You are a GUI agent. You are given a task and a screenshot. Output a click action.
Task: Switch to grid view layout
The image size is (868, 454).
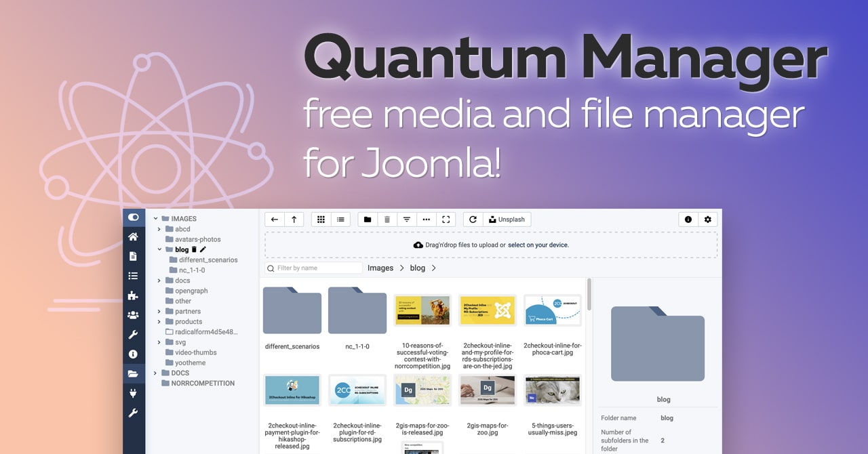(x=320, y=219)
